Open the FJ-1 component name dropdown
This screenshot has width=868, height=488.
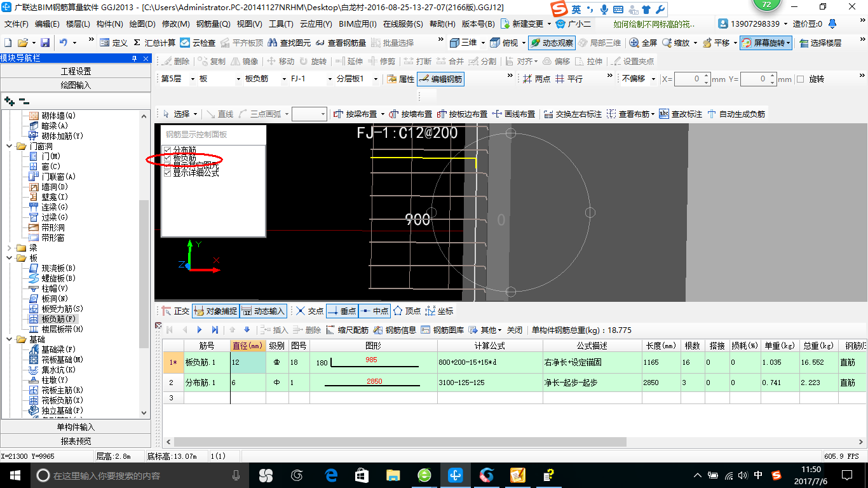coord(329,79)
